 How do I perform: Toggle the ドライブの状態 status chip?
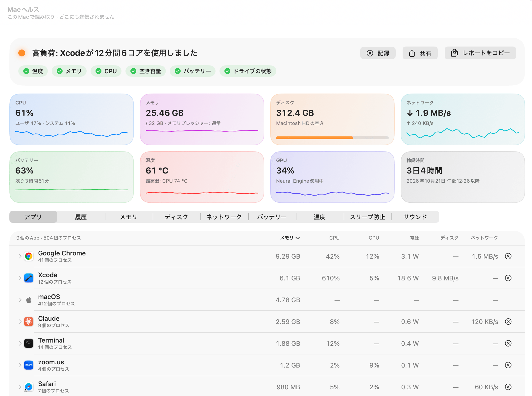(x=248, y=71)
